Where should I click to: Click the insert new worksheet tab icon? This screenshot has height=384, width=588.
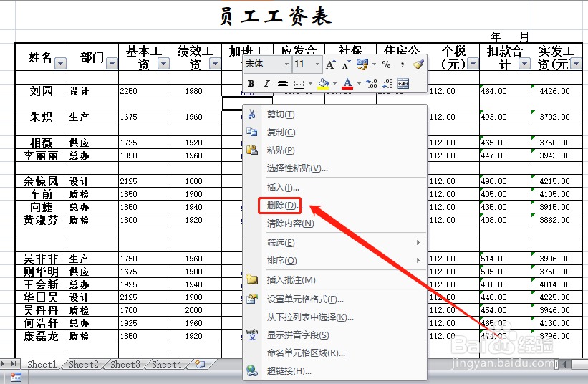pos(201,364)
